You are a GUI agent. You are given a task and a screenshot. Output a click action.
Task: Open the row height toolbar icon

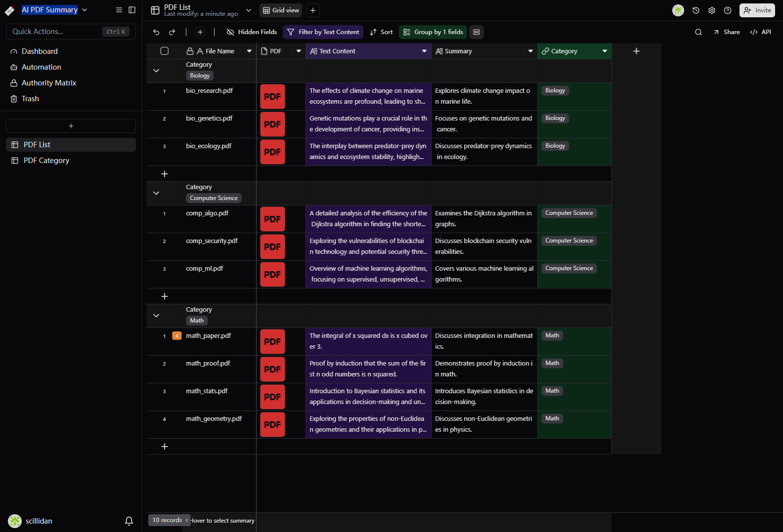click(477, 32)
